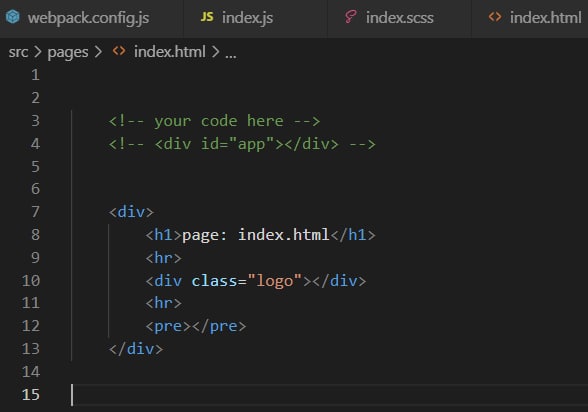The width and height of the screenshot is (588, 412).
Task: Click line number 3 in the gutter
Action: [35, 121]
